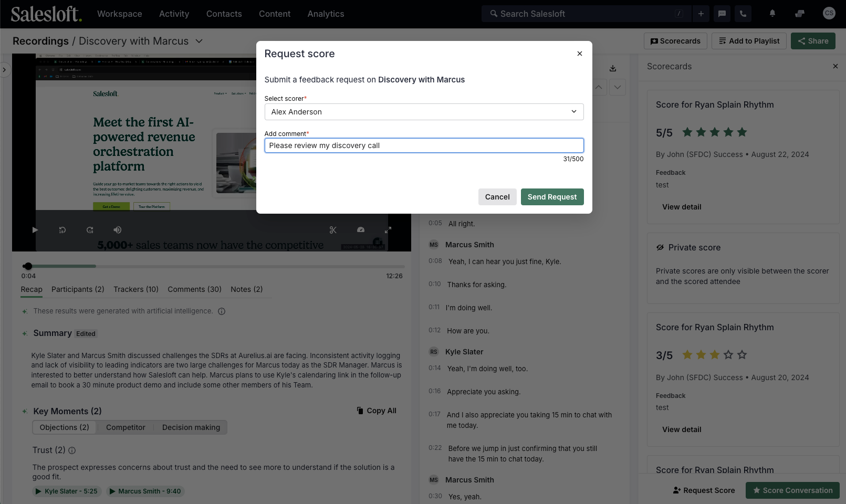846x504 pixels.
Task: Close the Request score dialog
Action: pos(580,54)
